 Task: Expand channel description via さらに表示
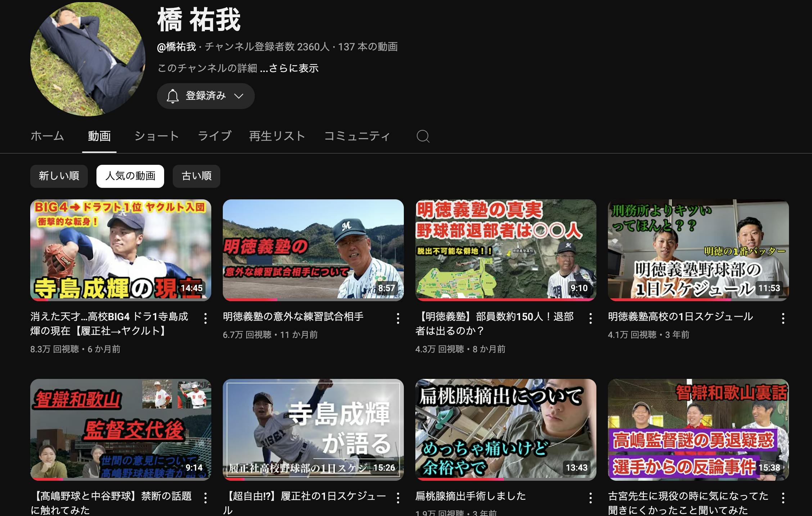293,68
